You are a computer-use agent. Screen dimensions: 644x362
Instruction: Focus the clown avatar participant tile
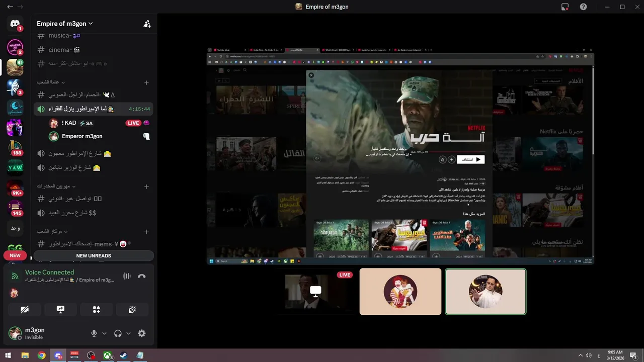[x=400, y=292]
